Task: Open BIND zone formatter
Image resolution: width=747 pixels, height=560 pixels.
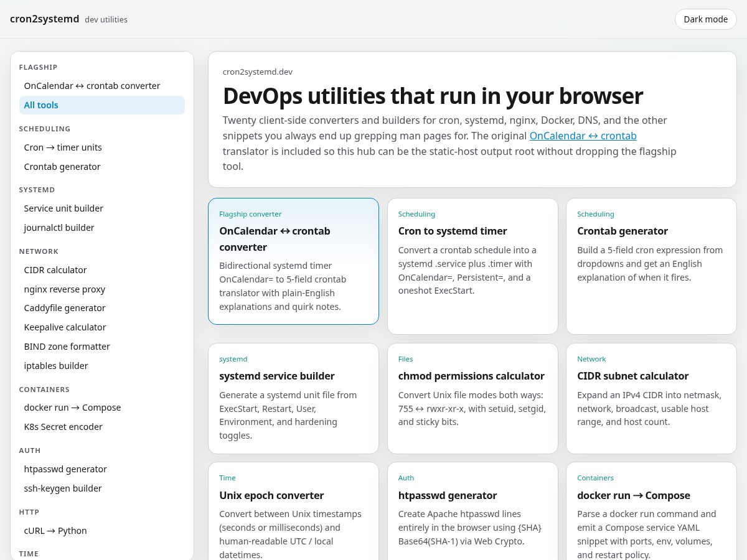Action: tap(102, 347)
